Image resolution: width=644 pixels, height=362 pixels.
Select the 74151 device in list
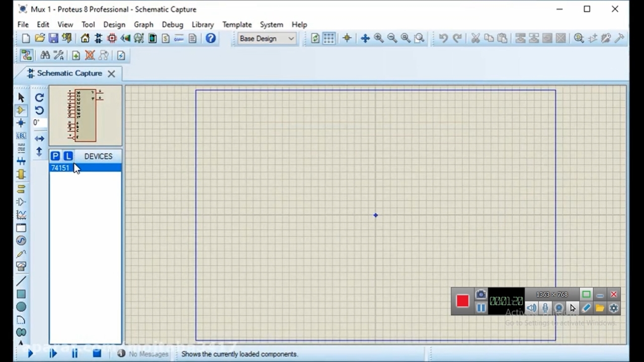pyautogui.click(x=60, y=168)
